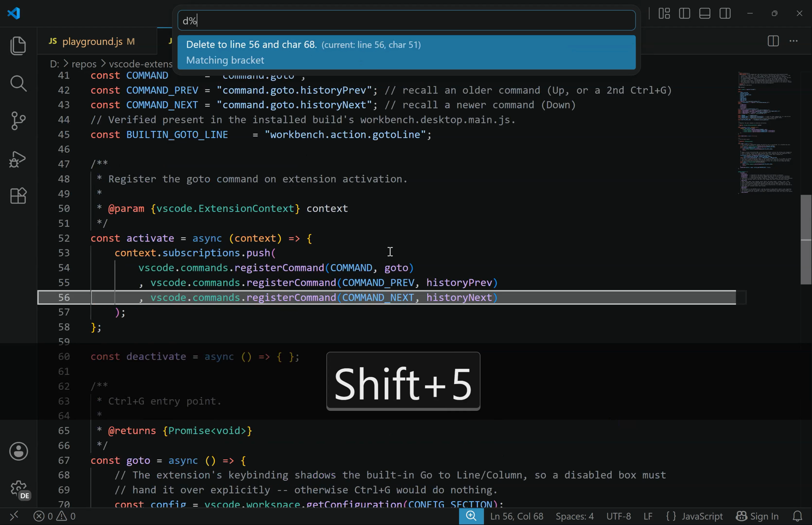This screenshot has height=525, width=812.
Task: Click '@returns' on line 65
Action: 132,431
